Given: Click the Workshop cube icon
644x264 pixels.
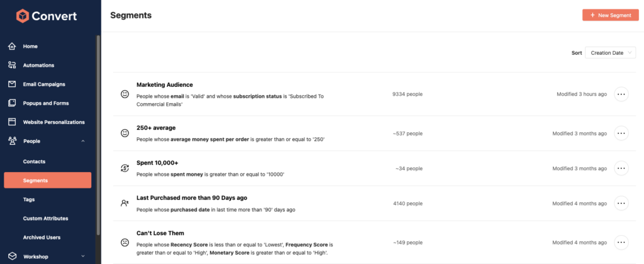Looking at the screenshot, I should coord(12,256).
